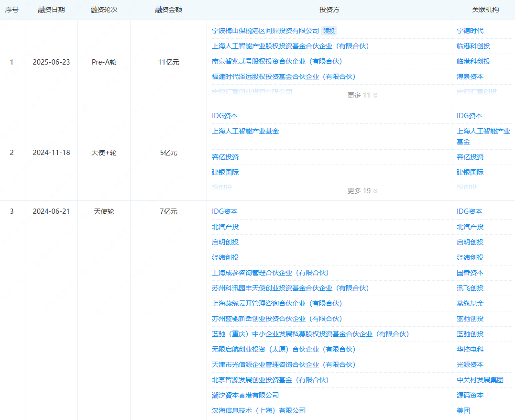Open the 容亿投资 investor link
This screenshot has height=420, width=515.
(225, 156)
